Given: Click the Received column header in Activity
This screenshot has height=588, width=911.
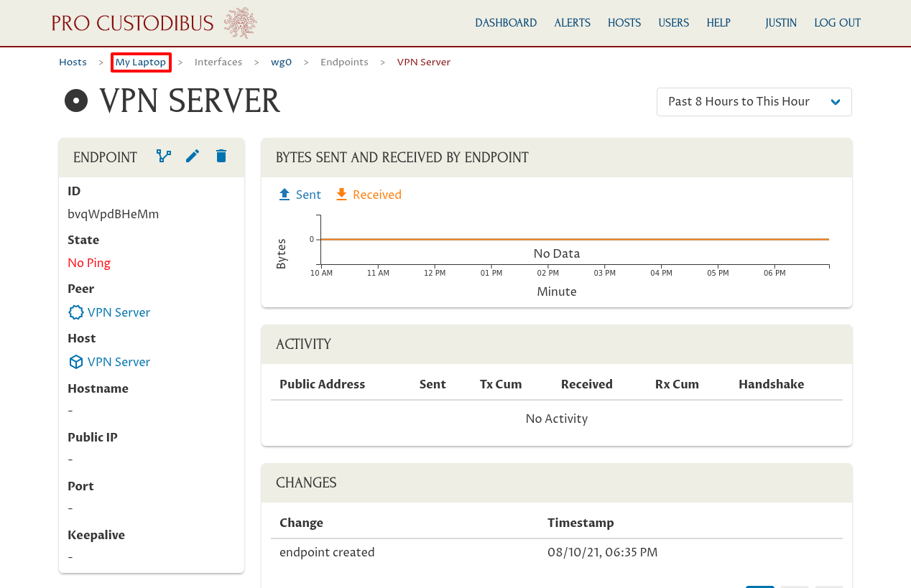Looking at the screenshot, I should 587,384.
